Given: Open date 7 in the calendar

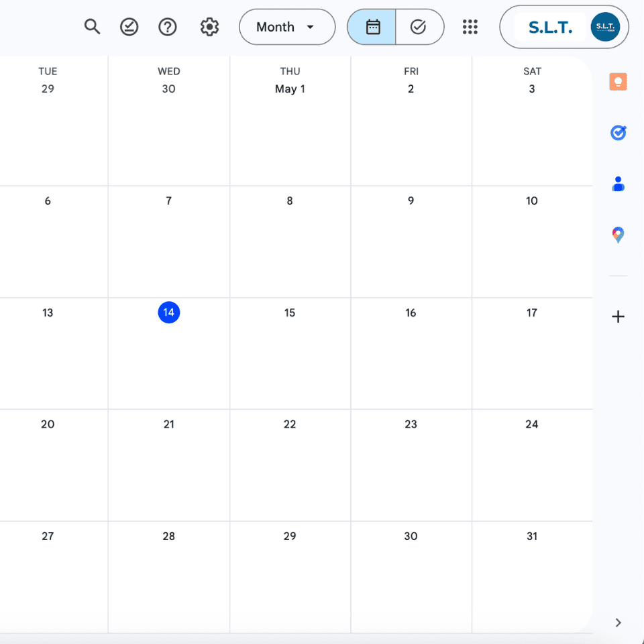Looking at the screenshot, I should point(169,201).
